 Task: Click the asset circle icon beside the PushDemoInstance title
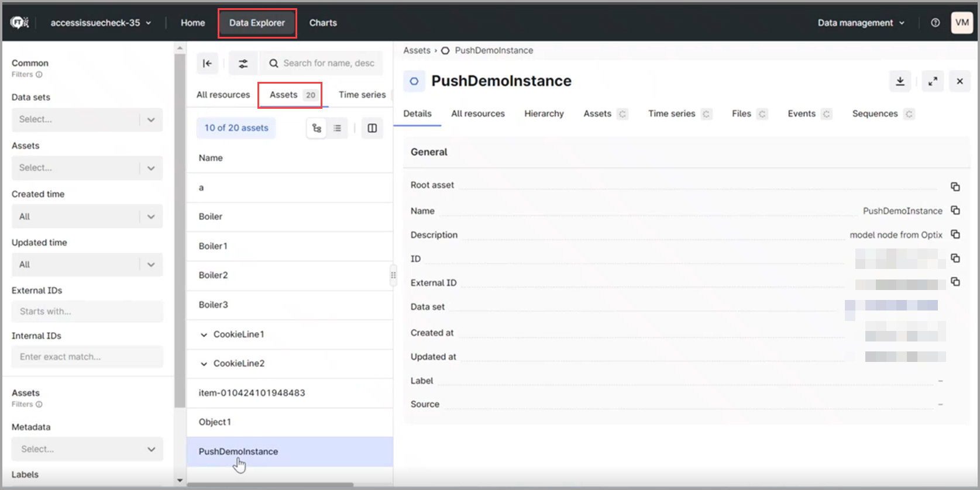coord(414,81)
